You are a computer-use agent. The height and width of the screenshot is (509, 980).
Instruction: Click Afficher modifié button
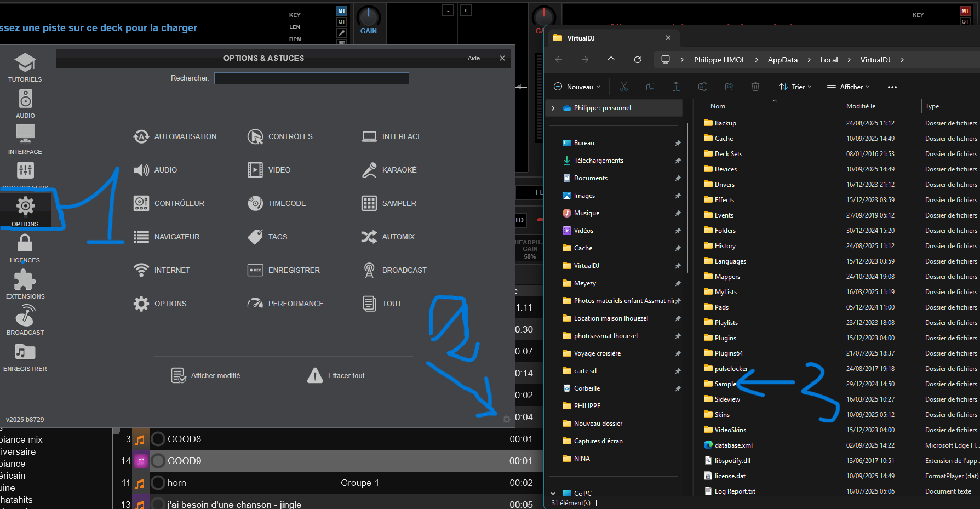click(x=205, y=376)
